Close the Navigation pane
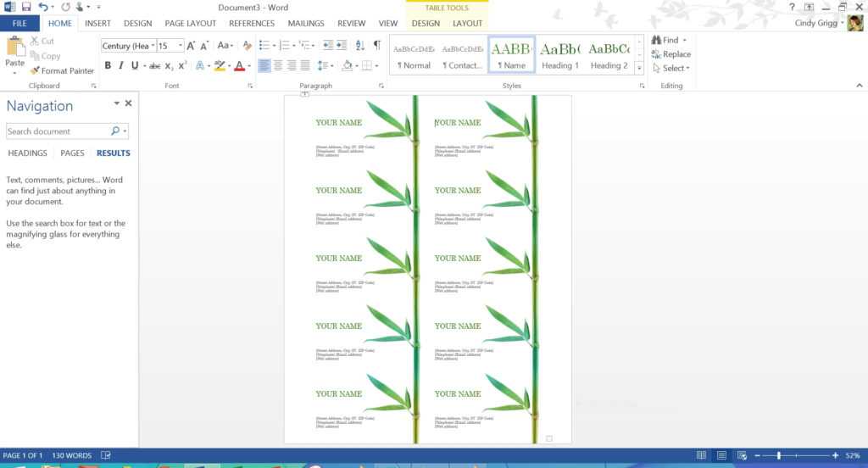Viewport: 868px width, 468px height. pos(129,103)
